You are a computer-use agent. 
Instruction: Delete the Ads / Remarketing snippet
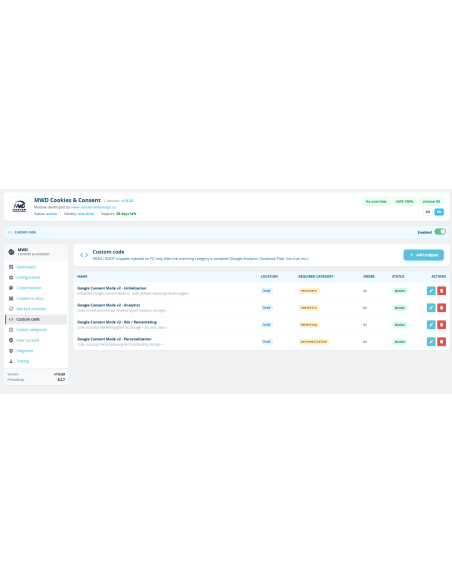[x=441, y=324]
